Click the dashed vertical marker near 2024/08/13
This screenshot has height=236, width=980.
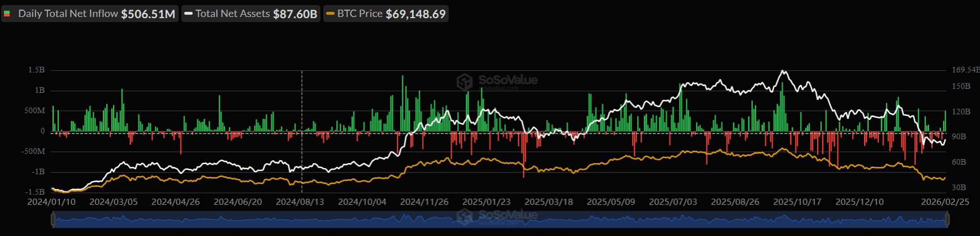302,113
